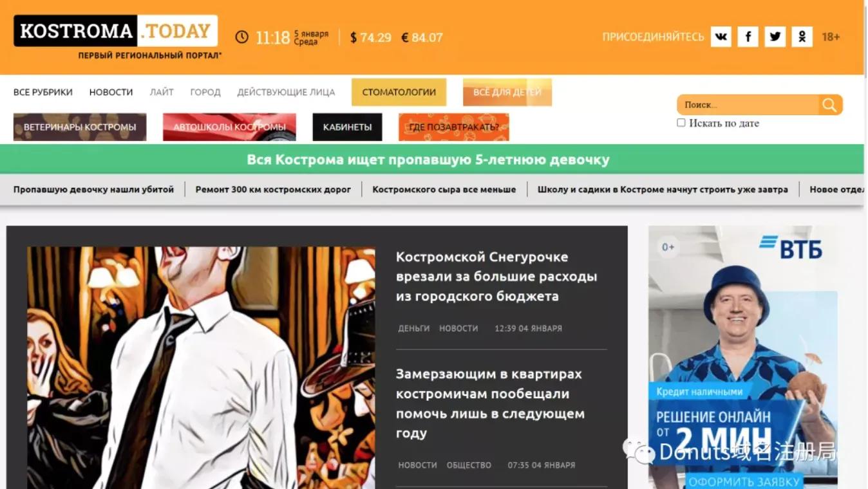Click the clock icon beside 11:18
This screenshot has width=868, height=489.
(241, 37)
